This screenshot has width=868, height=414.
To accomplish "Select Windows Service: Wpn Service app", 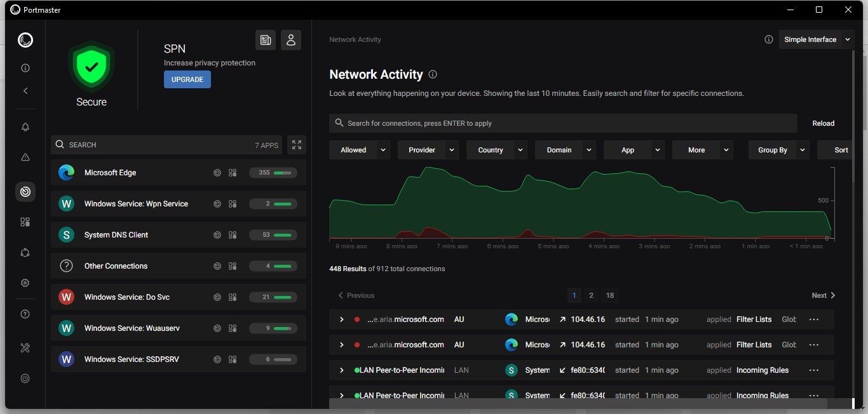I will pos(179,204).
